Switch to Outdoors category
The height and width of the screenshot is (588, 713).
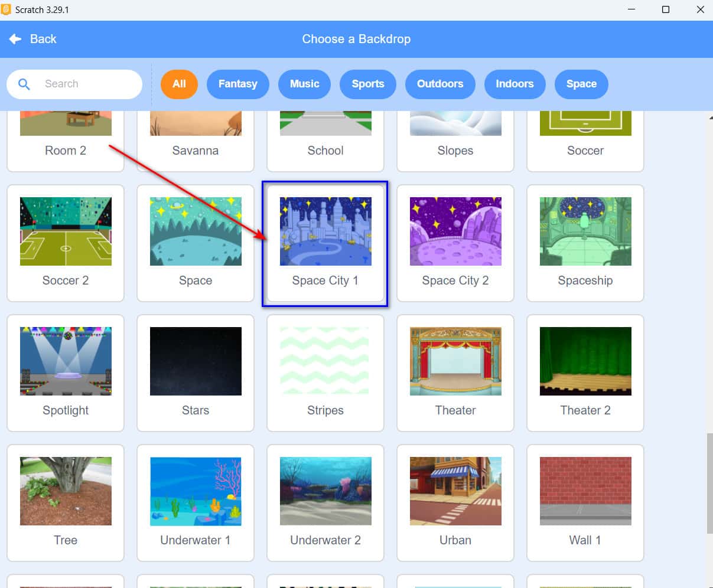(x=439, y=84)
